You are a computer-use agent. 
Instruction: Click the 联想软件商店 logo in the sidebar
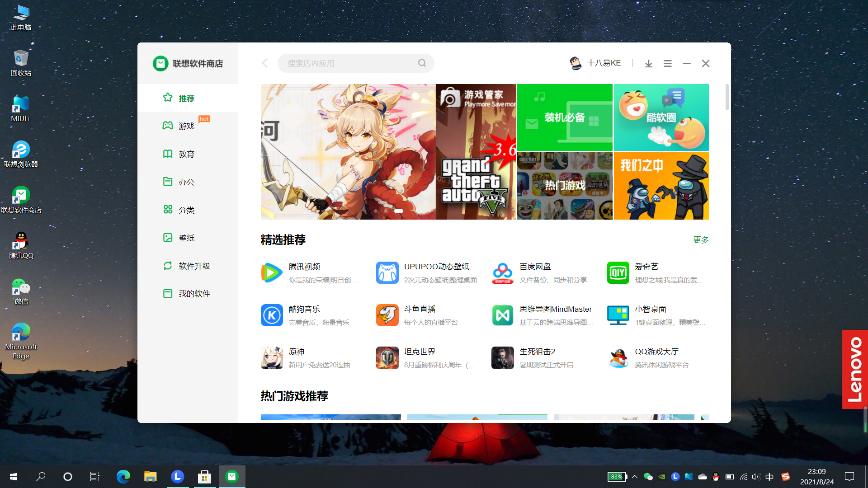click(x=188, y=63)
